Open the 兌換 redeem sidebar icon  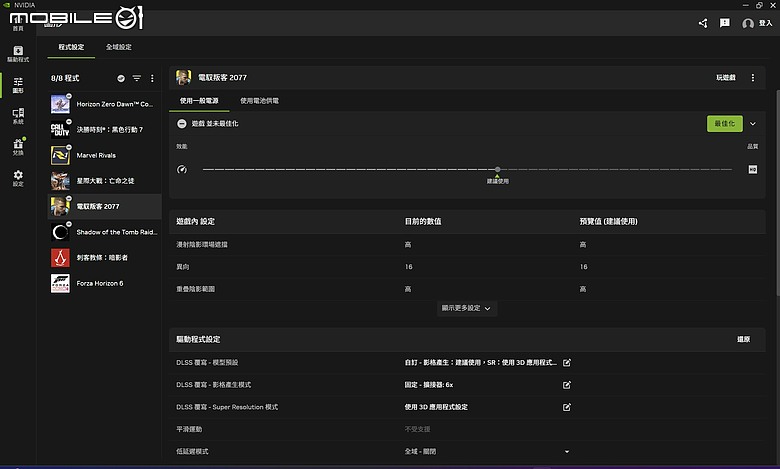tap(18, 147)
